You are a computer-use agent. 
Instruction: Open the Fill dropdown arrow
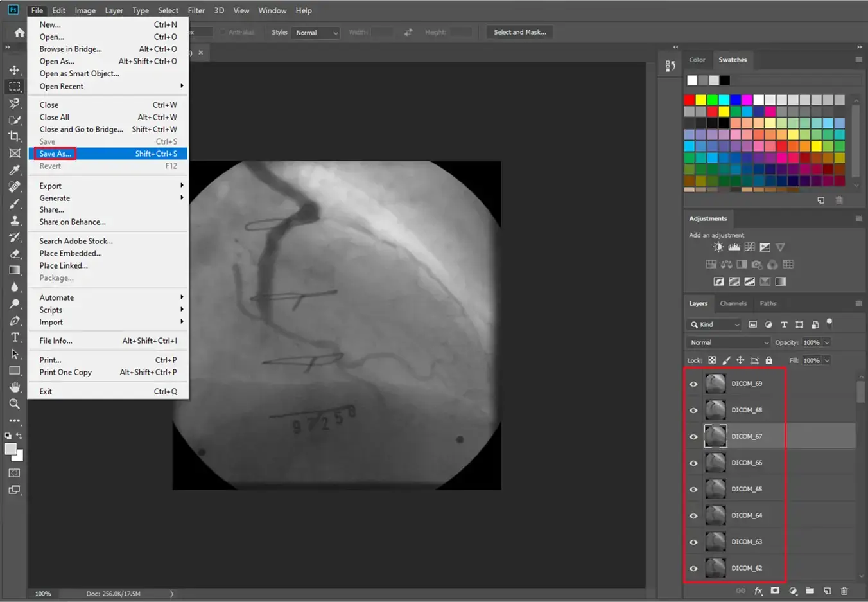click(x=827, y=360)
